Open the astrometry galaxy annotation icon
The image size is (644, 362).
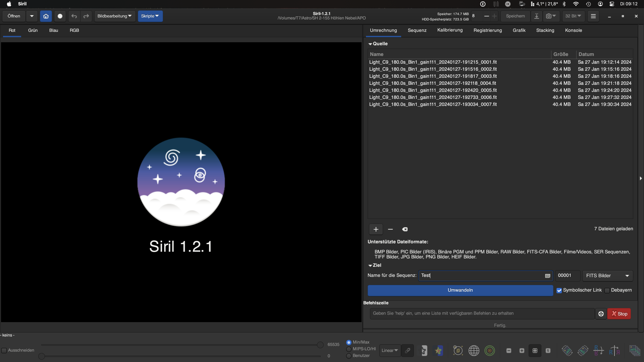coord(458,351)
